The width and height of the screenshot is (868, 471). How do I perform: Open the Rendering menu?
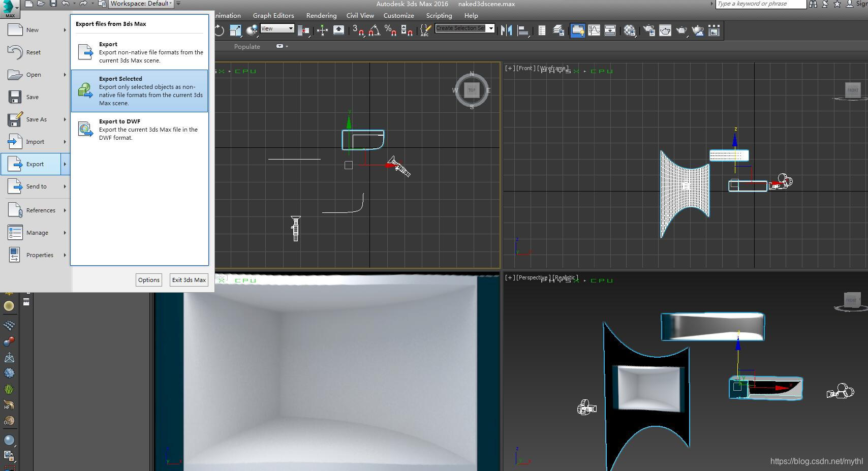click(x=321, y=15)
